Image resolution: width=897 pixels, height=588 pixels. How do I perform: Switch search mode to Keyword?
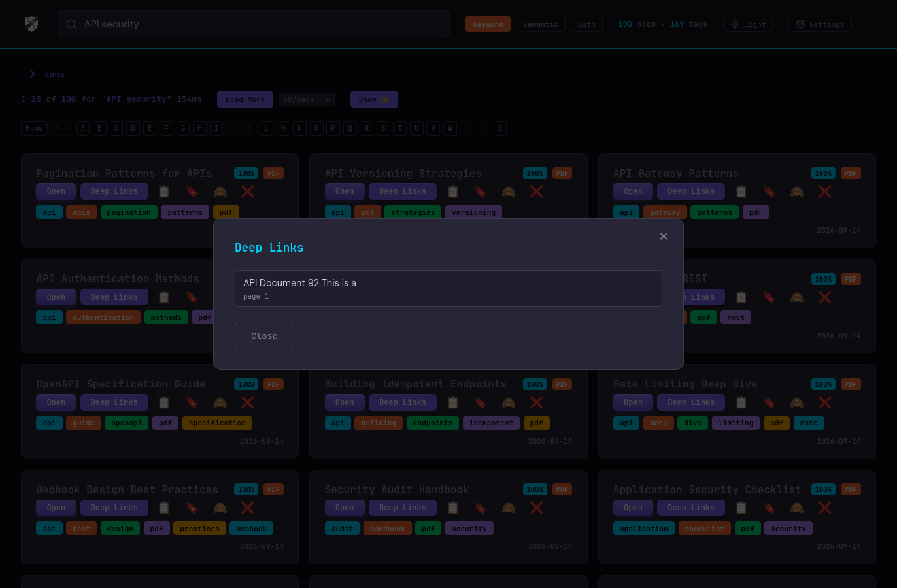[488, 24]
